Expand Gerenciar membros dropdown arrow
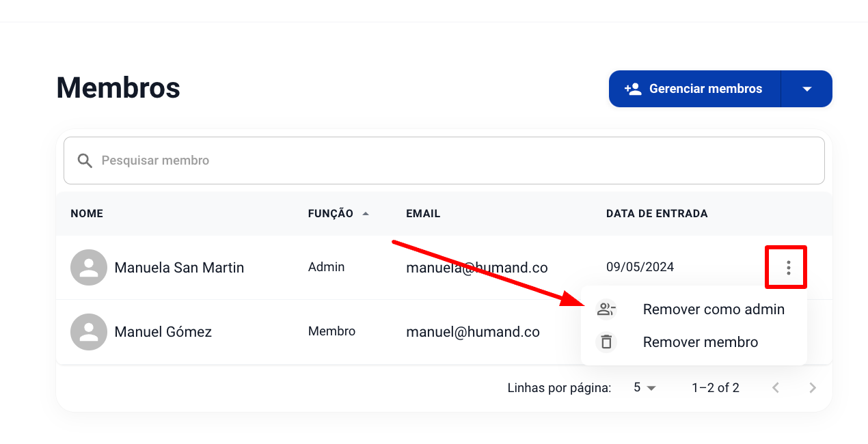Screen dimensions: 868x444 [x=806, y=89]
